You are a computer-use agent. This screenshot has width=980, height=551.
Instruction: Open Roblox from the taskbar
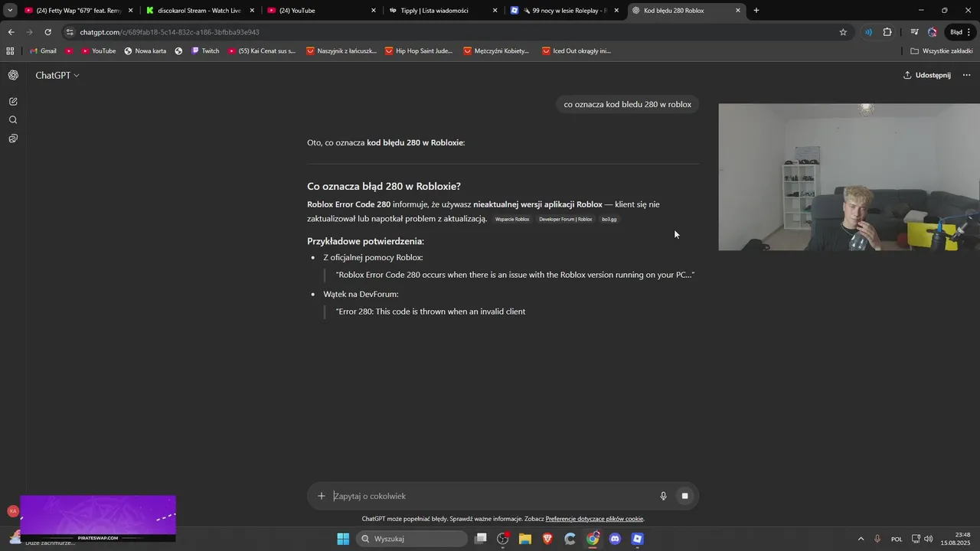coord(637,539)
